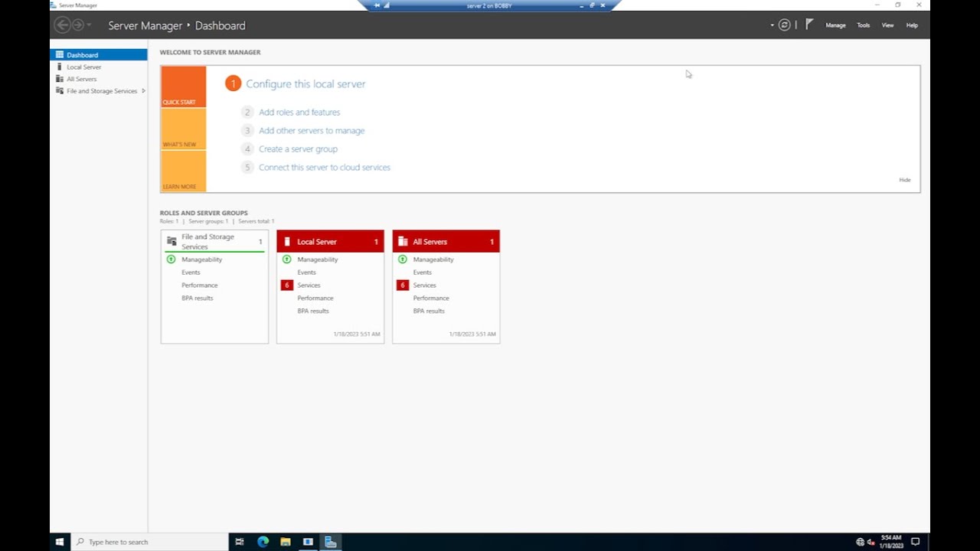The height and width of the screenshot is (551, 980).
Task: Open the dropdown arrow beside the refresh icon
Action: (772, 25)
